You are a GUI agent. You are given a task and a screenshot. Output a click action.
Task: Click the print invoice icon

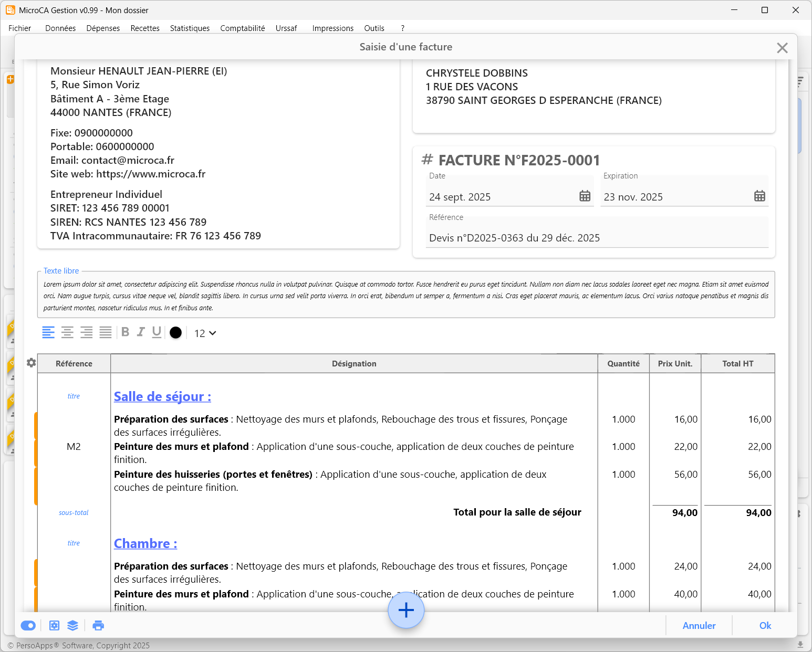98,625
